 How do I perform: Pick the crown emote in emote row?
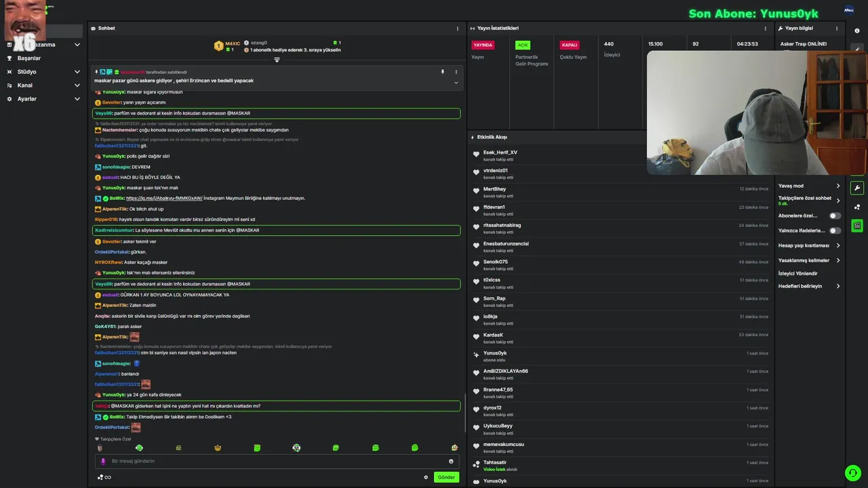(218, 448)
